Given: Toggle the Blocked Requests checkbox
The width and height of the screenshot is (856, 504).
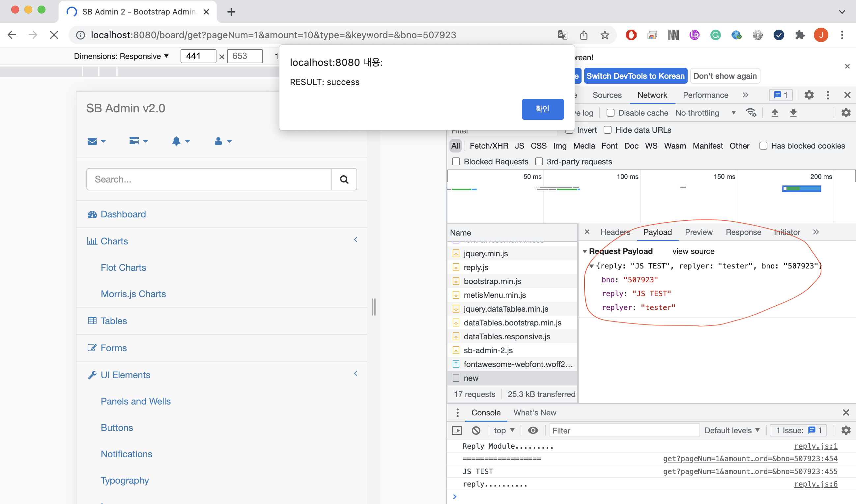Looking at the screenshot, I should pos(456,162).
